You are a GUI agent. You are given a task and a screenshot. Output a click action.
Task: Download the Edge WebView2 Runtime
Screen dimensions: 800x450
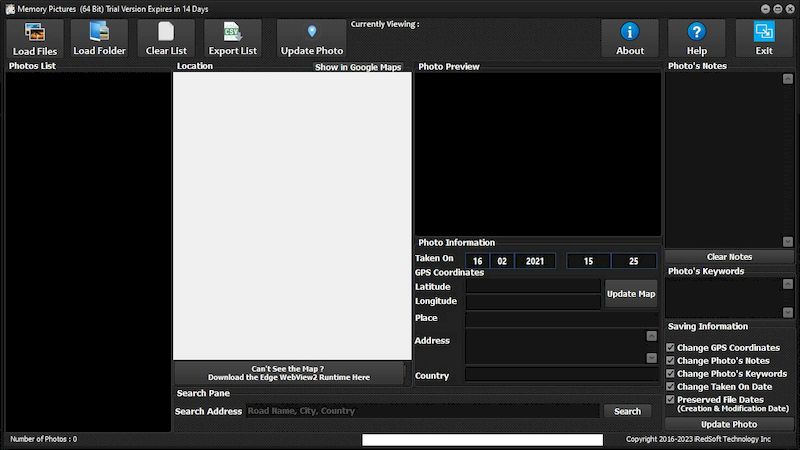click(x=289, y=373)
